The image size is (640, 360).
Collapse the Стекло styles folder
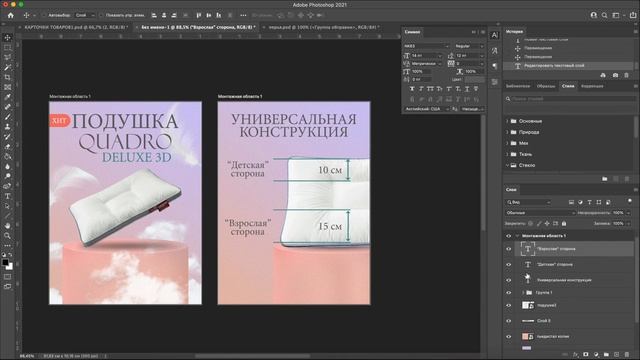(x=507, y=165)
